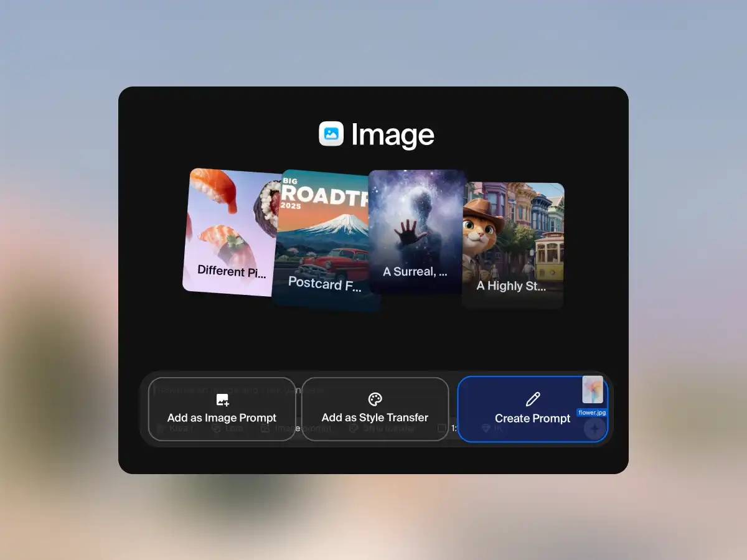Click the blue Image app icon beside the title
Screen dimensions: 747x560
point(331,133)
